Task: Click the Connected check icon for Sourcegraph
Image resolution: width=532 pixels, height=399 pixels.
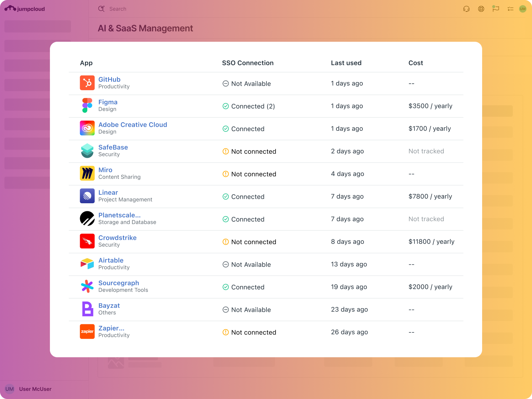Action: click(226, 287)
